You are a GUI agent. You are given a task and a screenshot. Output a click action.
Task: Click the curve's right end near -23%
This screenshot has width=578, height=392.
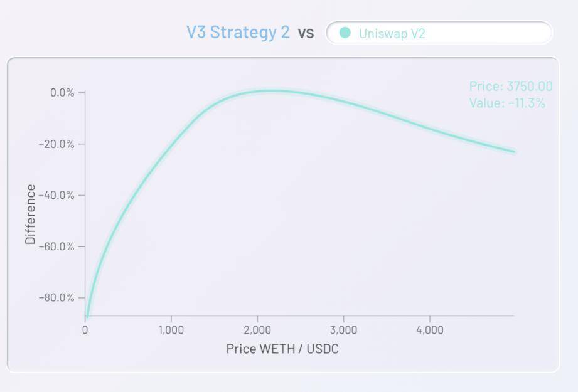(513, 151)
